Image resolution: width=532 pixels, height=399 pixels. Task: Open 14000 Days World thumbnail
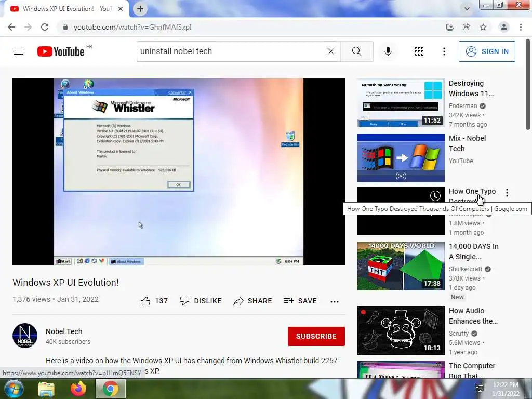coord(401,266)
